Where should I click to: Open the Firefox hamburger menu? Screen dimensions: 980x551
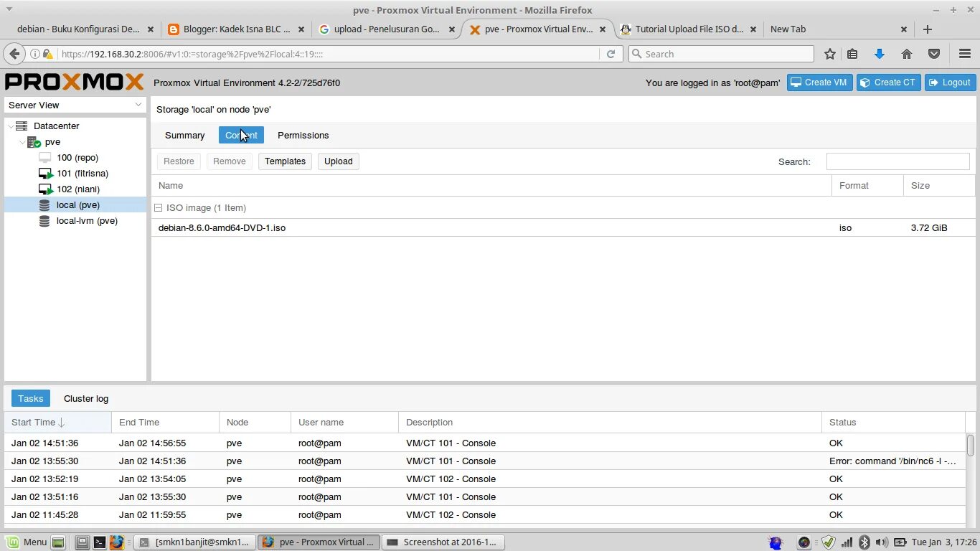pyautogui.click(x=965, y=54)
